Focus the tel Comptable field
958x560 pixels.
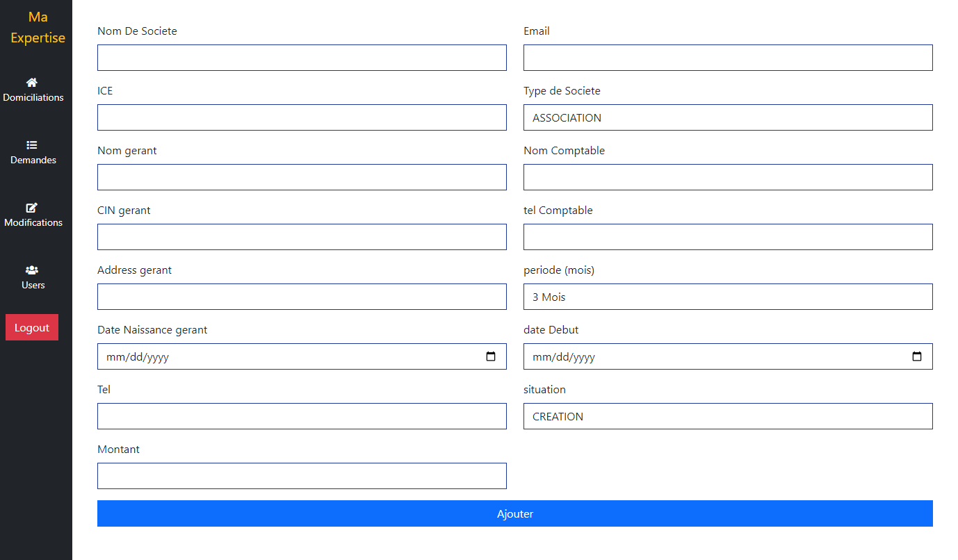pyautogui.click(x=728, y=237)
